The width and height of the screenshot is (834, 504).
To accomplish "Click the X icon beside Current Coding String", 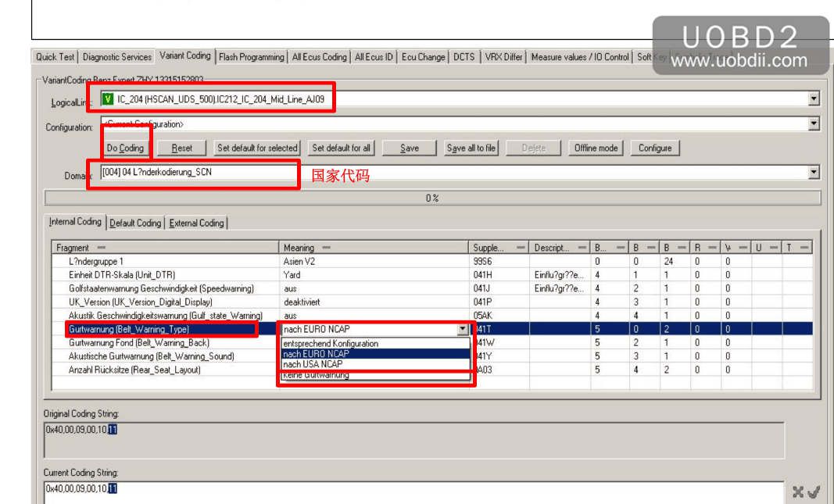I will tap(798, 492).
